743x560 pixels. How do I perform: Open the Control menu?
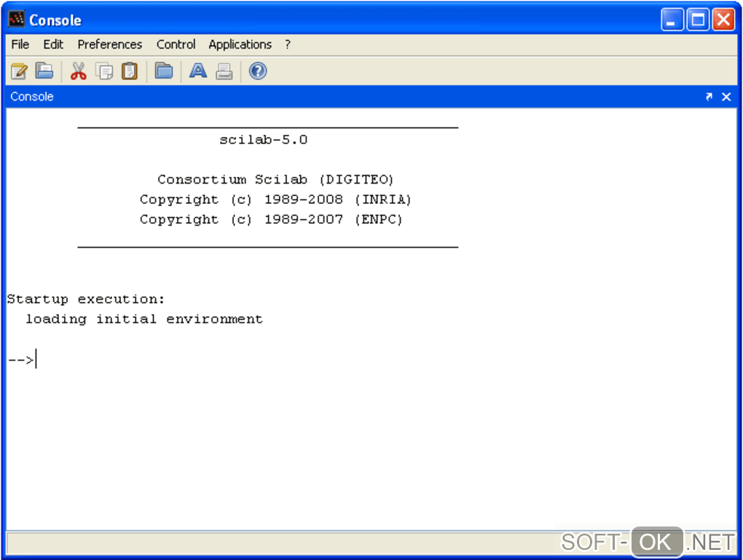[176, 44]
